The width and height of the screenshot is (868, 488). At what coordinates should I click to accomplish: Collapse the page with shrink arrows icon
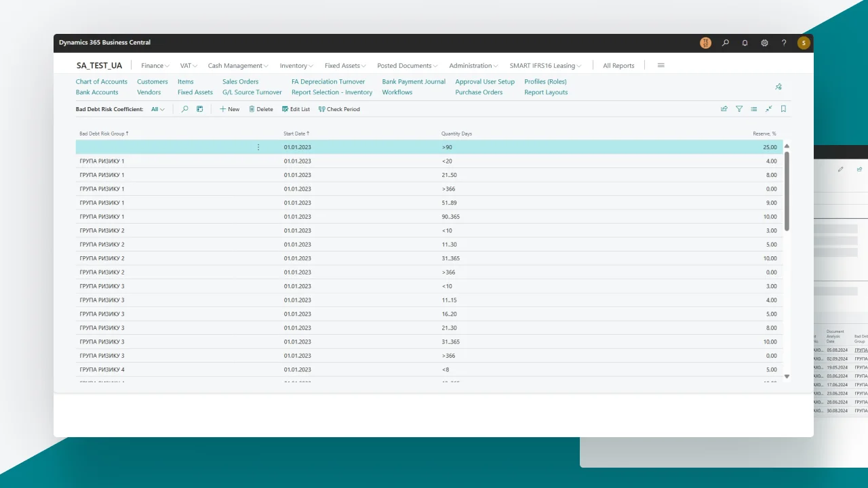pos(769,108)
